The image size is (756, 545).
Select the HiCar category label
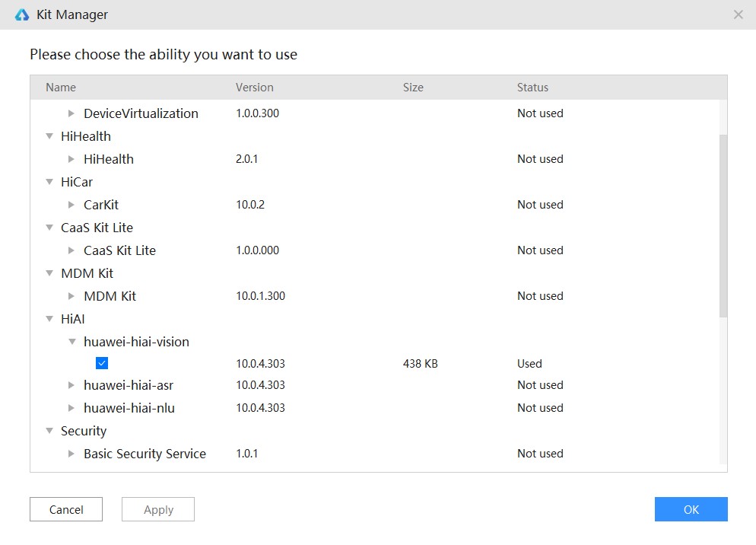(77, 182)
